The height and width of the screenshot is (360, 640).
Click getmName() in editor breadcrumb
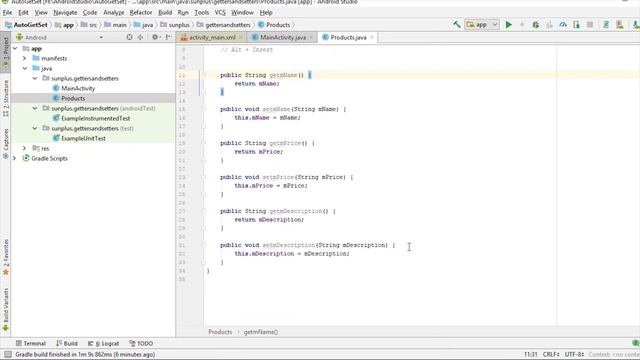point(261,332)
